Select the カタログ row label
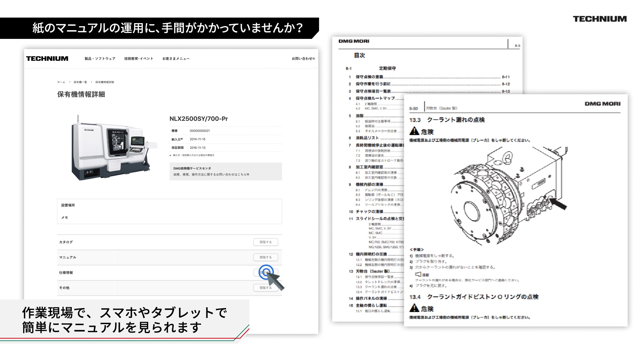644x362 pixels. coord(66,242)
